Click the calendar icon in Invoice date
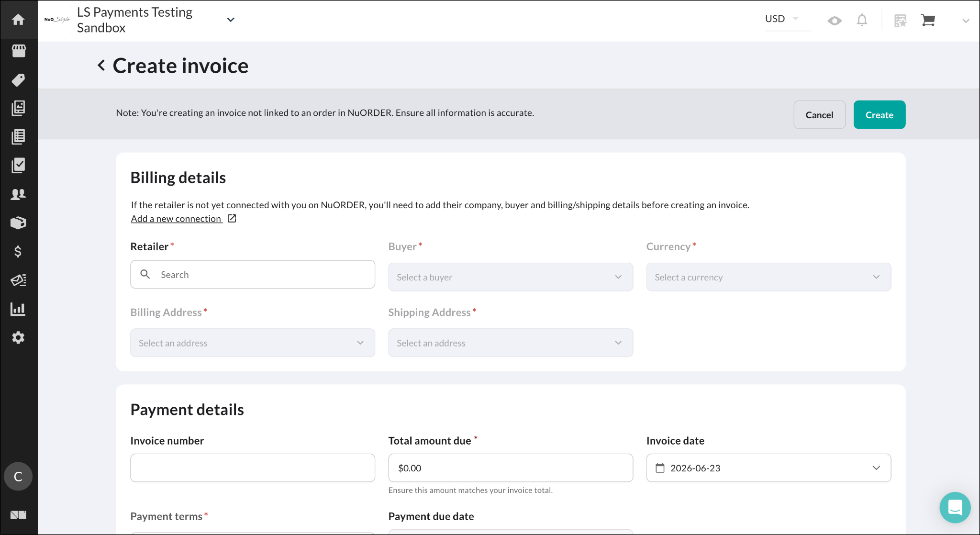Image resolution: width=980 pixels, height=535 pixels. pos(660,468)
